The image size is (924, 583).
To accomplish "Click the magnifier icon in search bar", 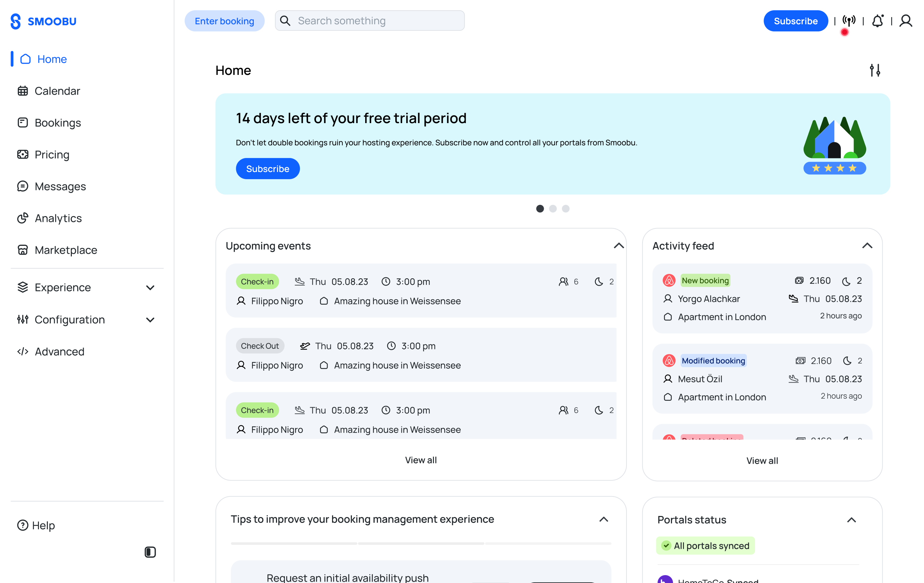I will pyautogui.click(x=285, y=21).
